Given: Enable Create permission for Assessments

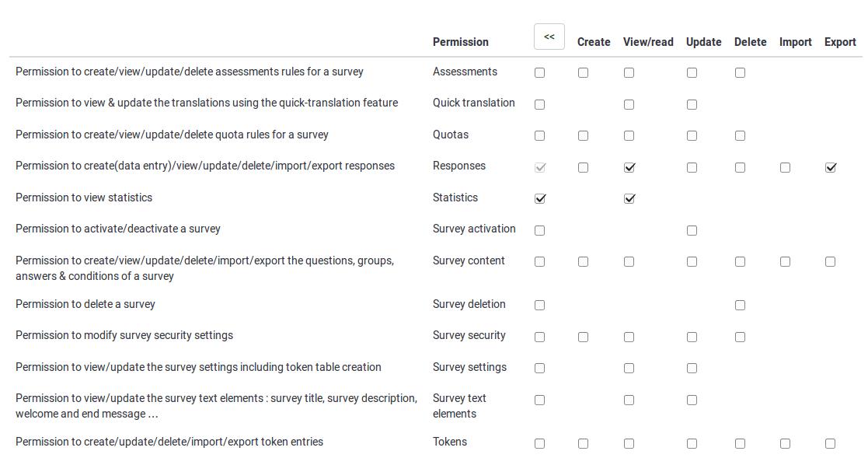Looking at the screenshot, I should click(583, 72).
